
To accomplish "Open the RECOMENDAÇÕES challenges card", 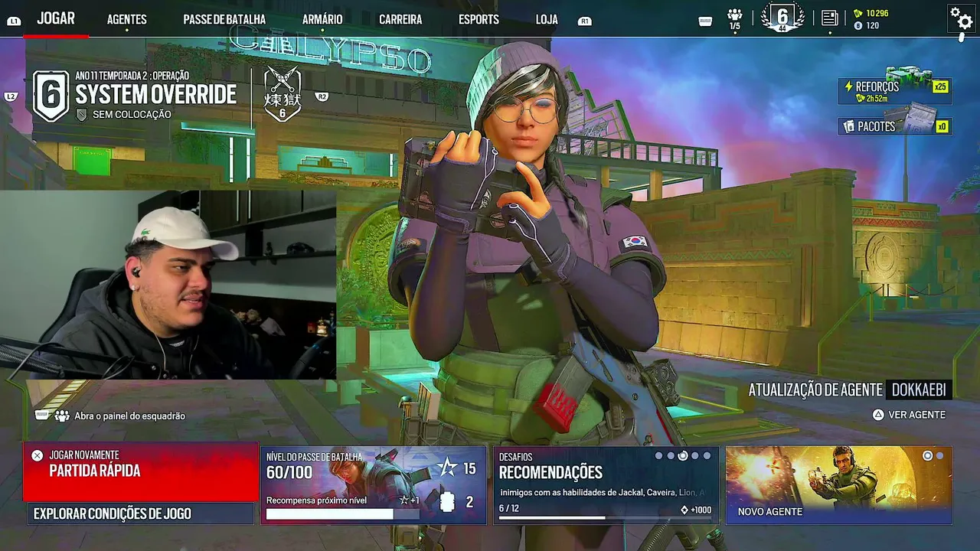I will tap(606, 486).
